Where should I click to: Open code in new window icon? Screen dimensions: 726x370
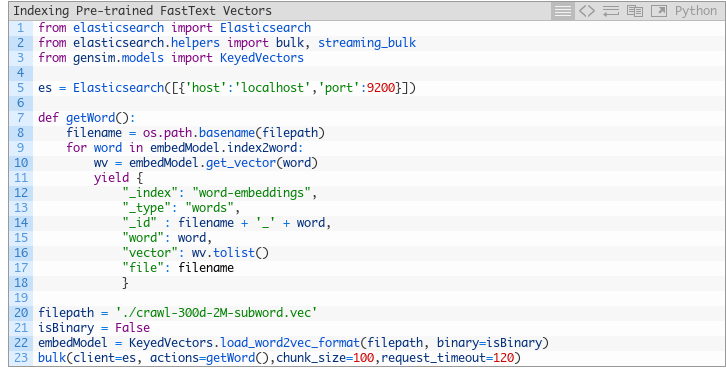pyautogui.click(x=658, y=11)
